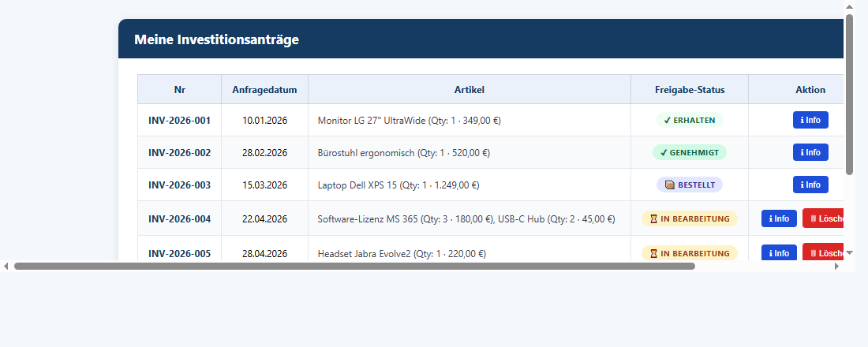This screenshot has height=347, width=868.
Task: Click the date 28.04.2026
Action: (264, 253)
